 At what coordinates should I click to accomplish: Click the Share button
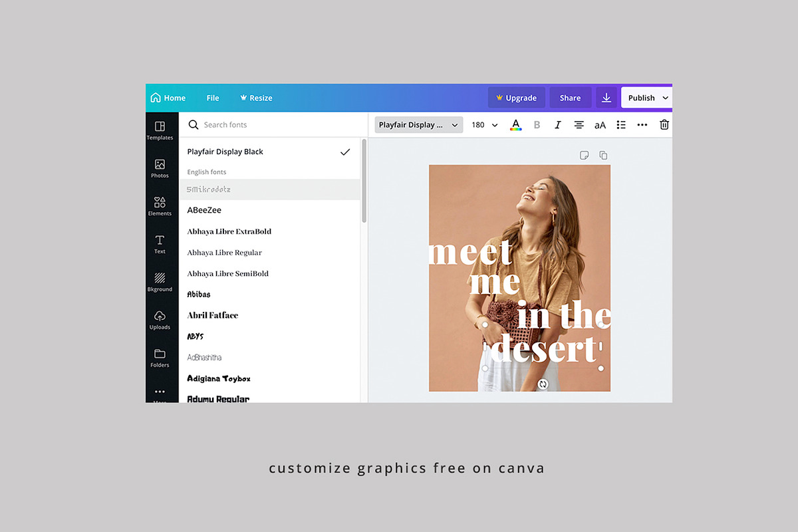[x=570, y=98]
